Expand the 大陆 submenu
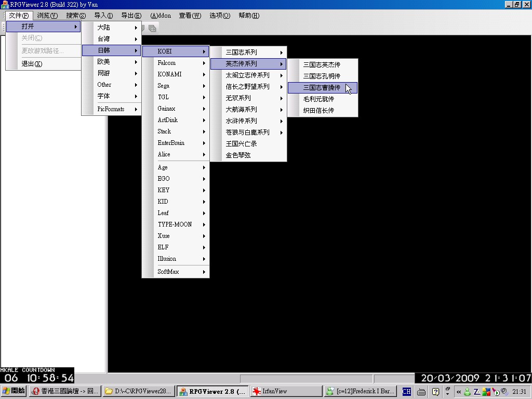532x399 pixels. pyautogui.click(x=112, y=28)
